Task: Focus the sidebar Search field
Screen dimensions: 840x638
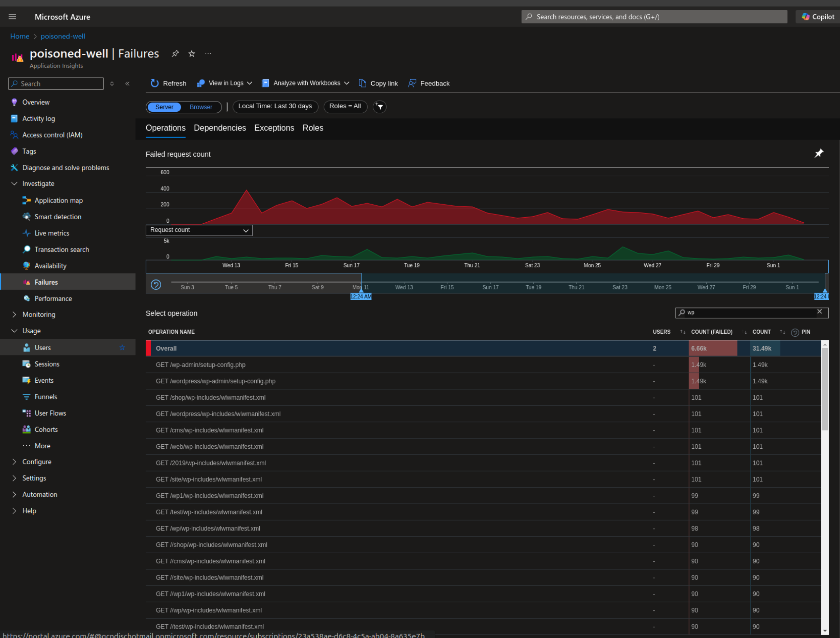Action: (56, 83)
